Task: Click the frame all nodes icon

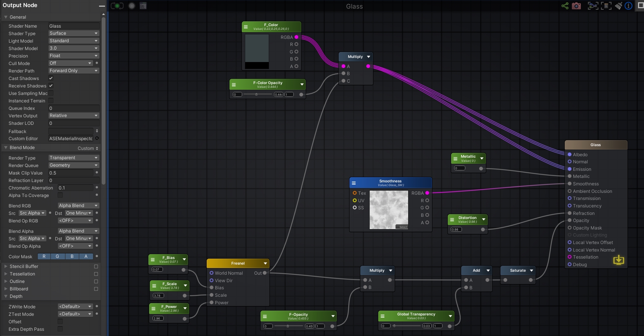Action: tap(593, 6)
